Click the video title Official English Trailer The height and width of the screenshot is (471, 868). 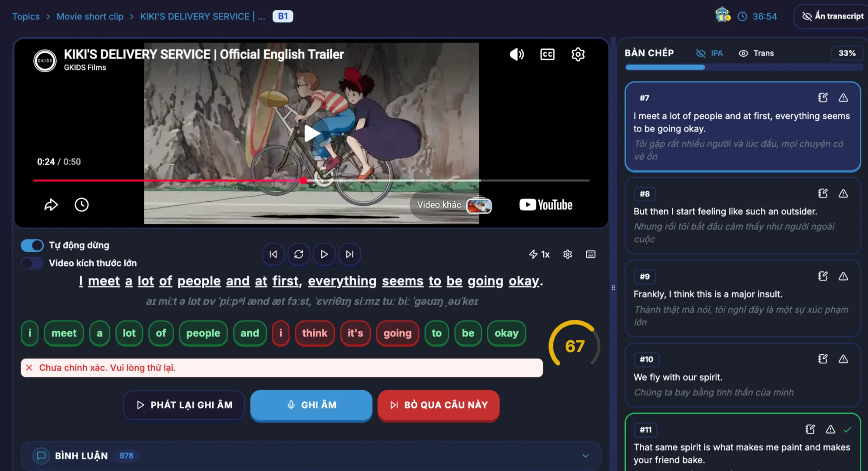click(204, 55)
